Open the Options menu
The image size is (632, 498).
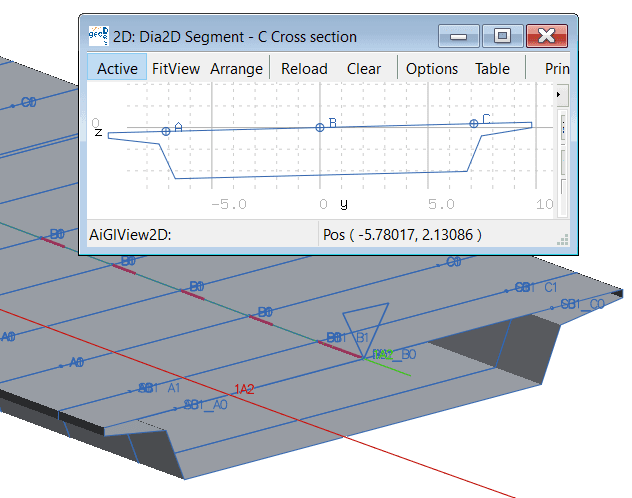pos(432,68)
